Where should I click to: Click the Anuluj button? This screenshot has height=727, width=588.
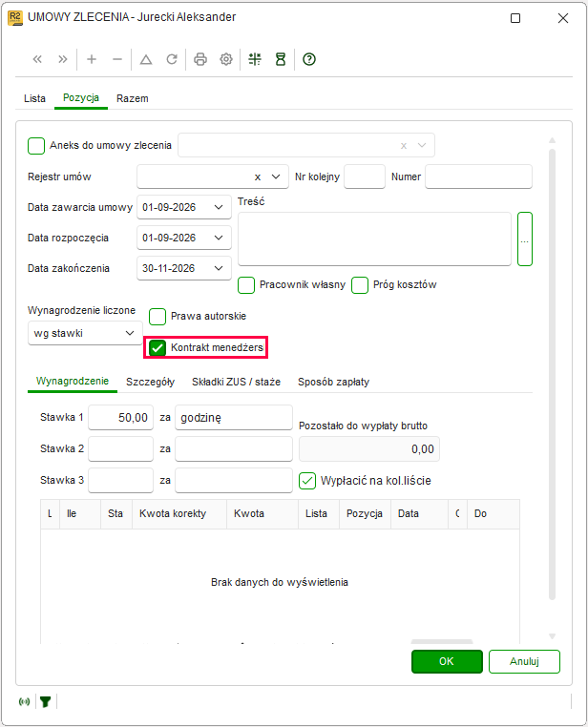[x=524, y=661]
